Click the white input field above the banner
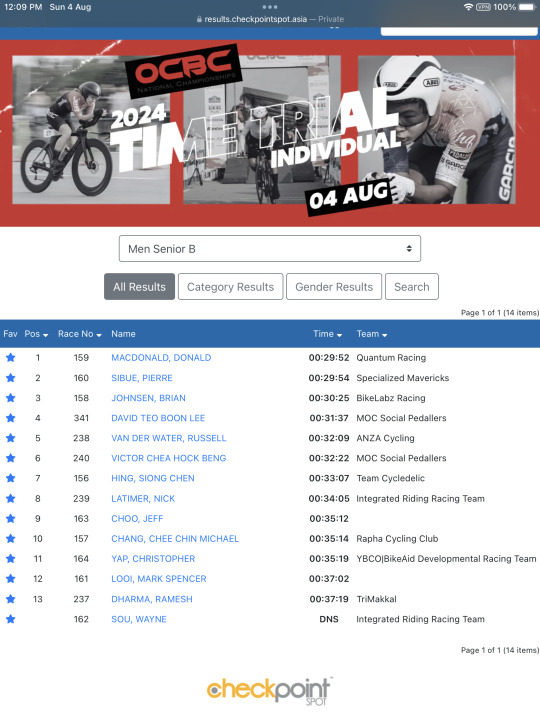Image resolution: width=540 pixels, height=720 pixels. (459, 31)
